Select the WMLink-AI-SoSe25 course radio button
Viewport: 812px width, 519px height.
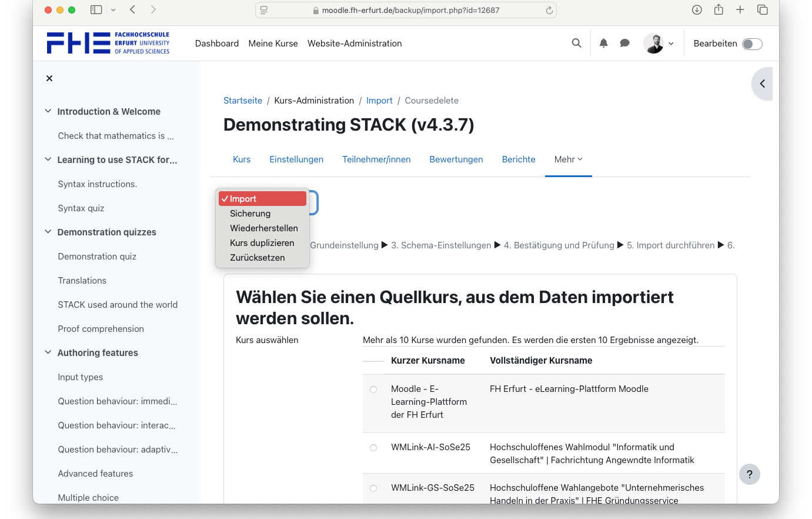point(373,448)
